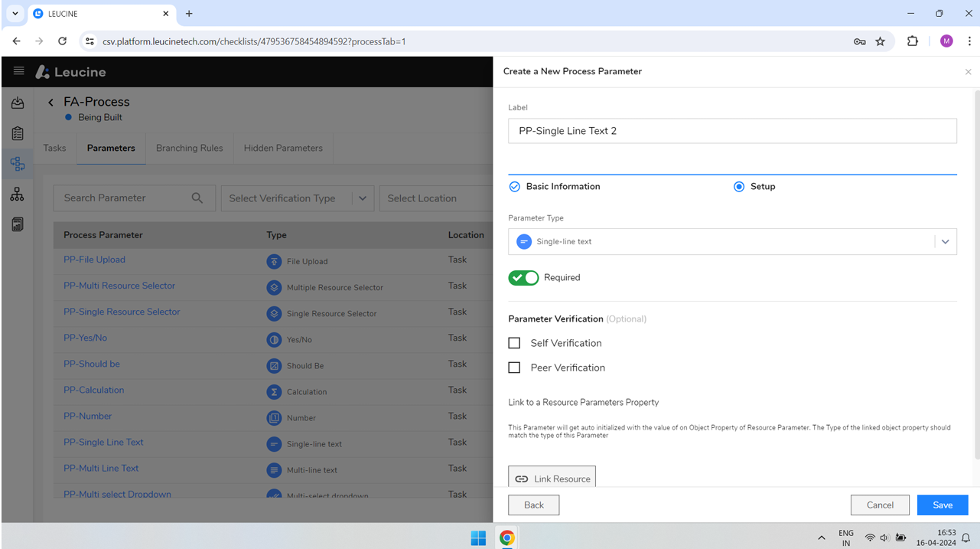The image size is (980, 549).
Task: Click the panel's vertical scrollbar
Action: point(977,276)
